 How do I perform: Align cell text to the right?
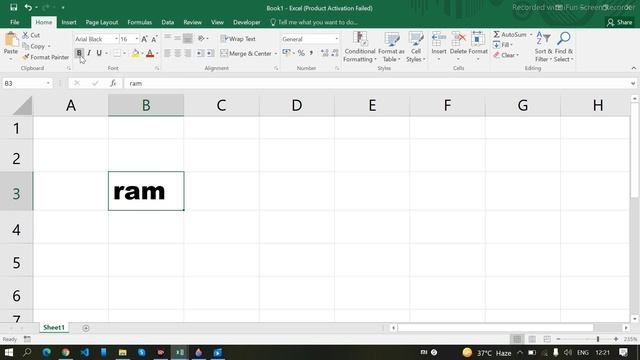tap(188, 53)
